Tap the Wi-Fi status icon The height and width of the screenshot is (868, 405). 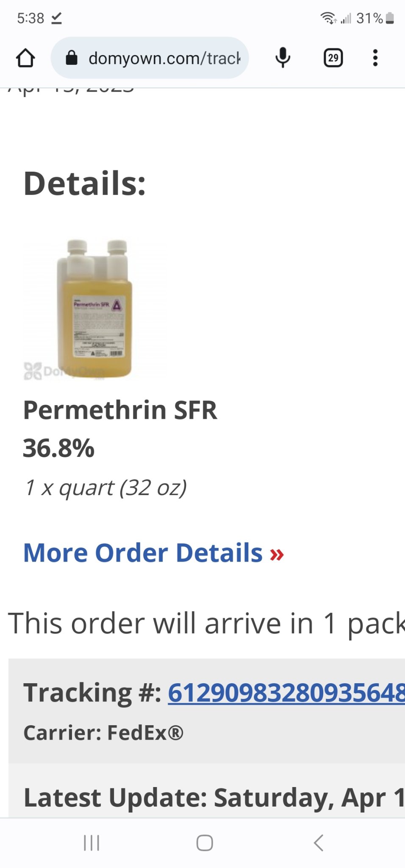click(x=328, y=18)
